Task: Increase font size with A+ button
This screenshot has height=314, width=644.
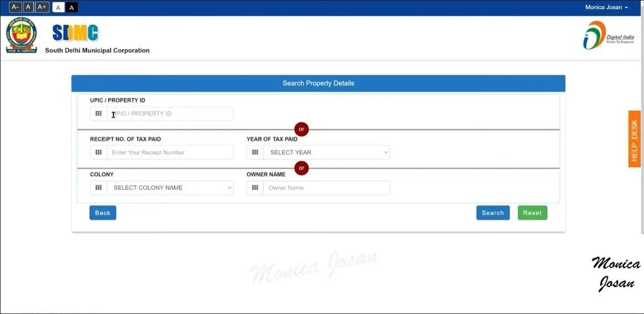Action: click(x=42, y=7)
